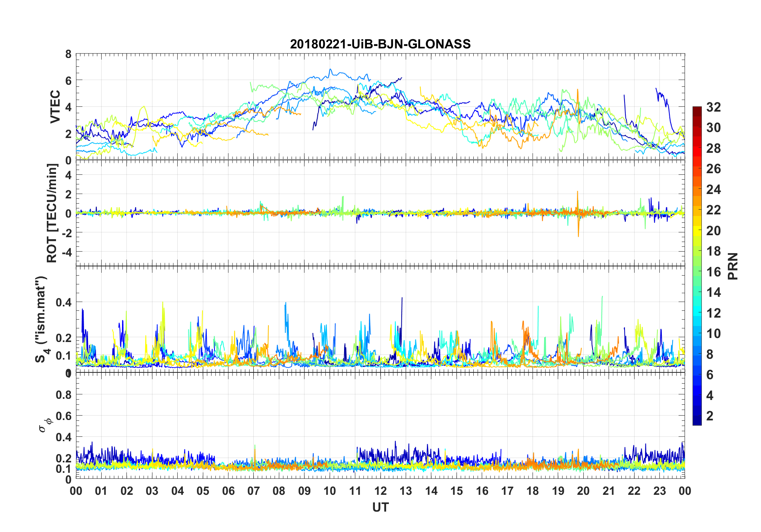Click colorbar tick label 18
The image size is (761, 532).
pos(713,251)
